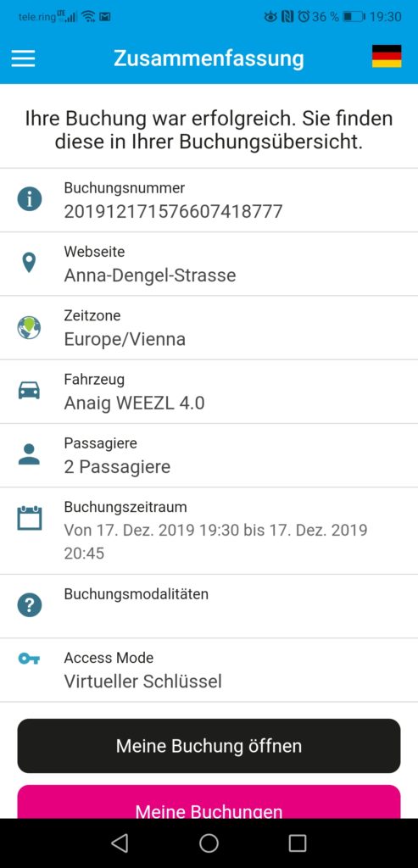The image size is (418, 868).
Task: Tap the Europe/Vienna timezone row
Action: click(x=209, y=328)
